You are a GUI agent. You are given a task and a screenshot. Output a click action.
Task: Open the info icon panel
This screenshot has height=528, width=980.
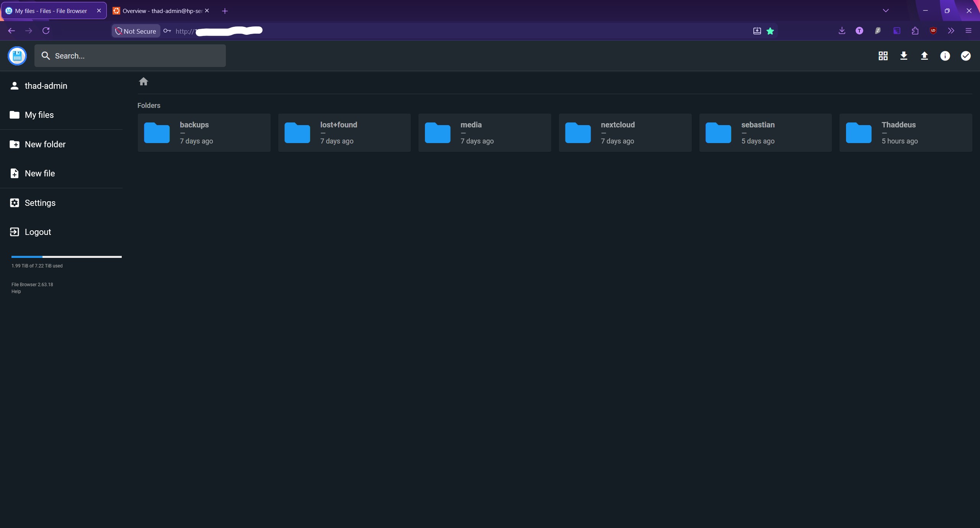[x=945, y=56]
